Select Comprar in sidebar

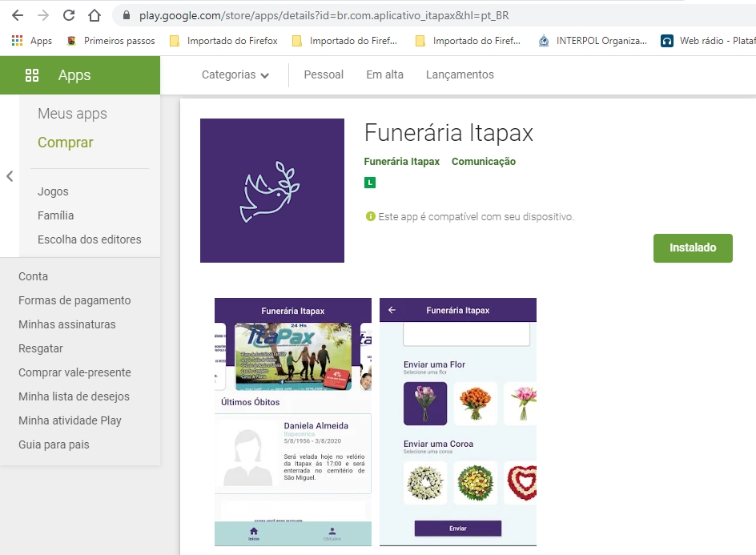coord(65,143)
